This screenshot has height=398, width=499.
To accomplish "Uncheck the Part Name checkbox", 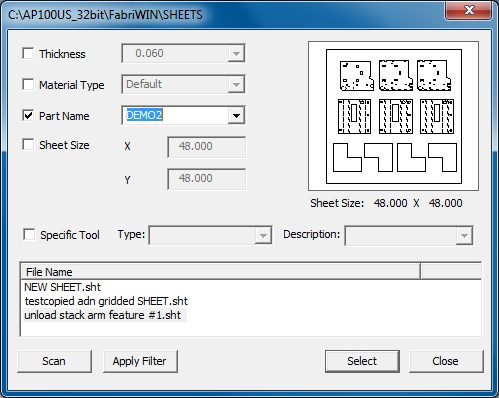I will 28,115.
